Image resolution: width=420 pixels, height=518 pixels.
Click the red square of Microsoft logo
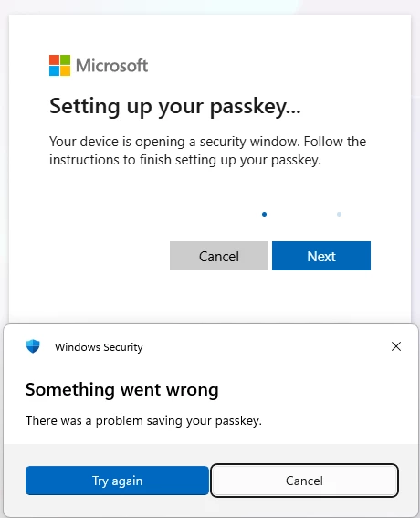(55, 59)
